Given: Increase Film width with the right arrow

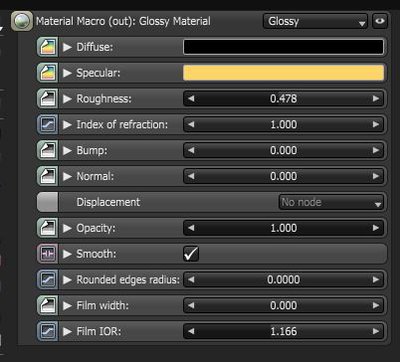Looking at the screenshot, I should 376,305.
